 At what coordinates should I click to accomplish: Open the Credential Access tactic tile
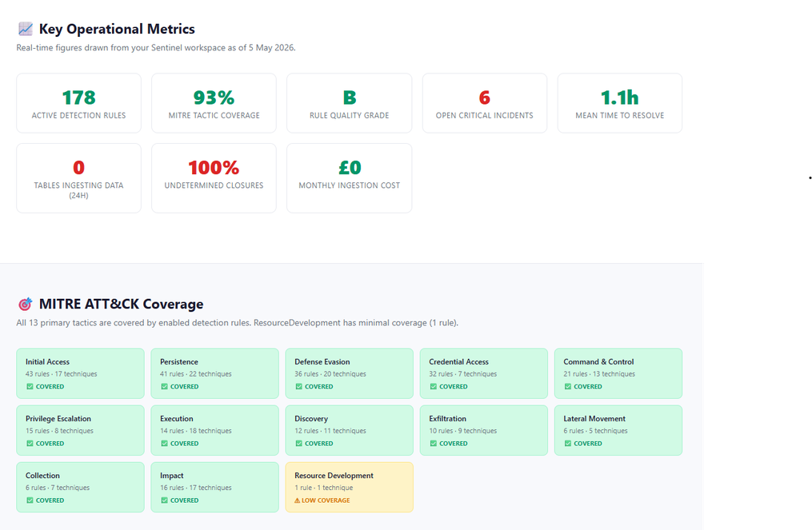[484, 373]
